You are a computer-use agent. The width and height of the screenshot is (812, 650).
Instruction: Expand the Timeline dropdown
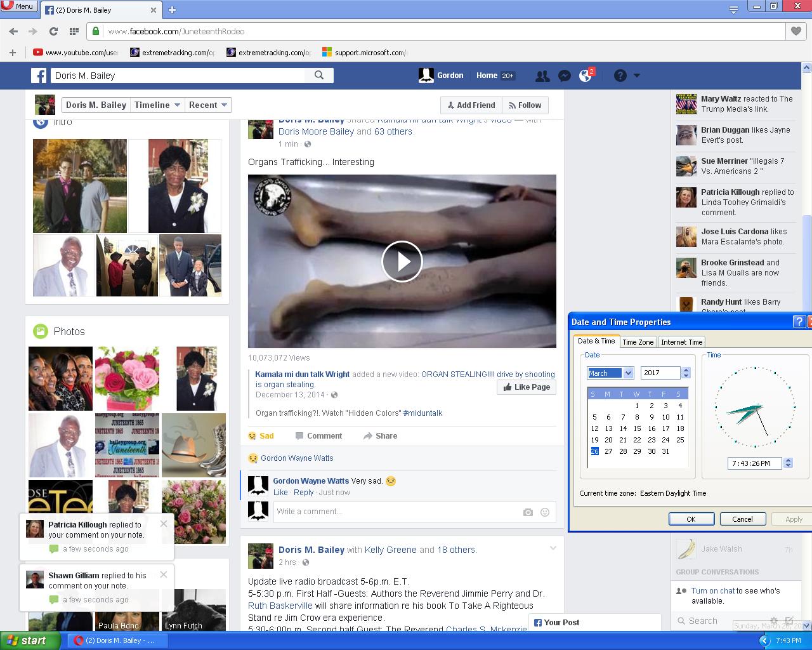point(158,105)
